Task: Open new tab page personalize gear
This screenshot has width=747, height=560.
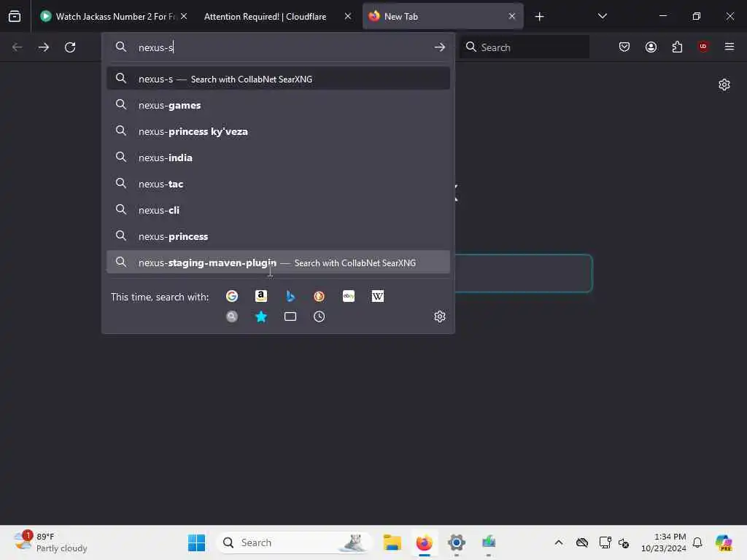Action: click(x=724, y=85)
